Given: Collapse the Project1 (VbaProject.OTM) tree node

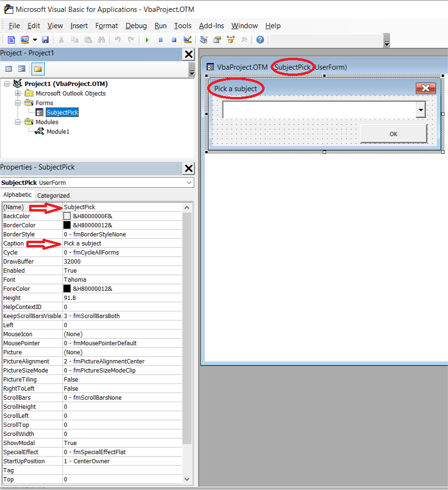Looking at the screenshot, I should [7, 84].
